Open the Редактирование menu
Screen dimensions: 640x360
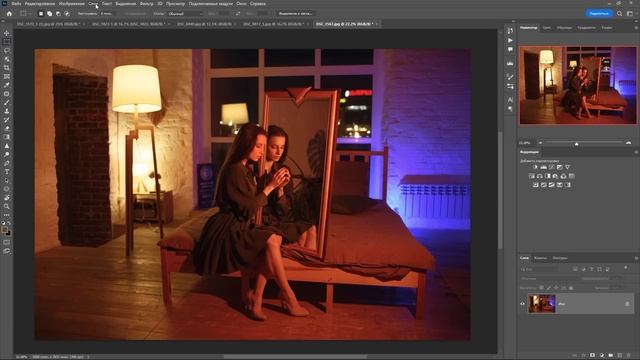pyautogui.click(x=40, y=4)
